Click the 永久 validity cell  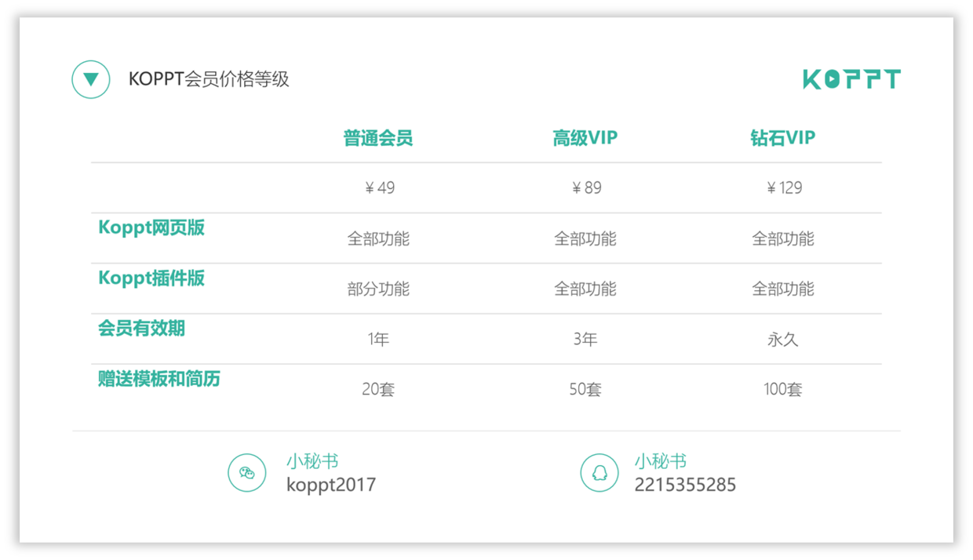[783, 340]
